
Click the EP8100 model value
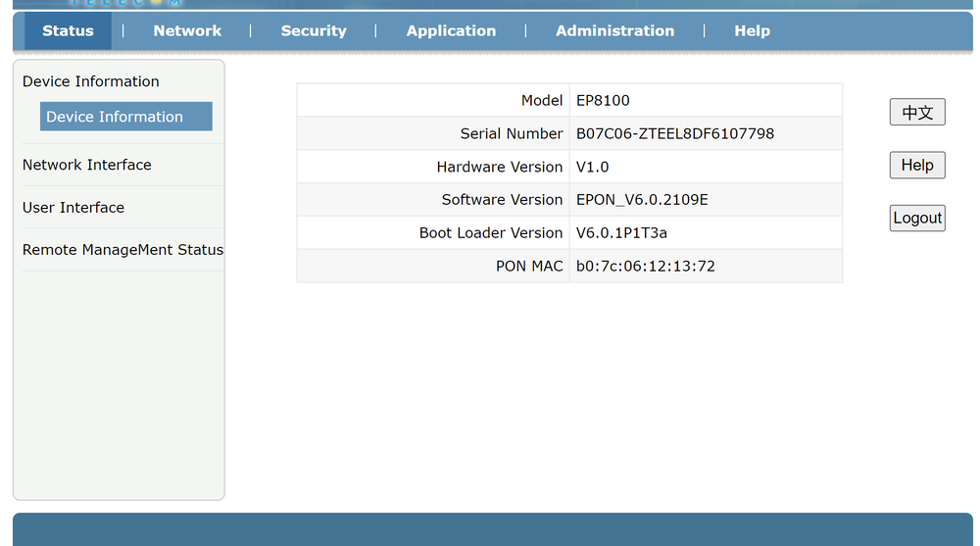(603, 100)
